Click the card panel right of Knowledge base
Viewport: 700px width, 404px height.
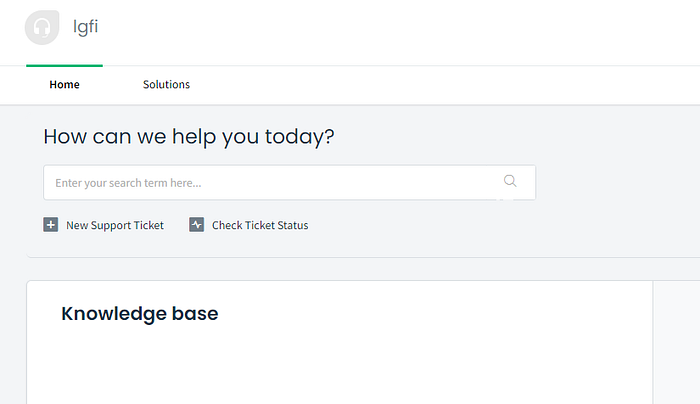[676, 342]
